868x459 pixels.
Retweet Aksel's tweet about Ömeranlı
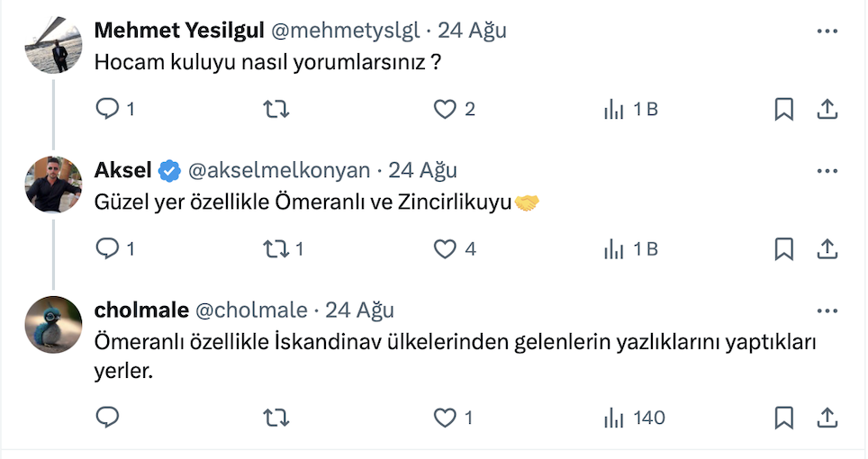(276, 249)
